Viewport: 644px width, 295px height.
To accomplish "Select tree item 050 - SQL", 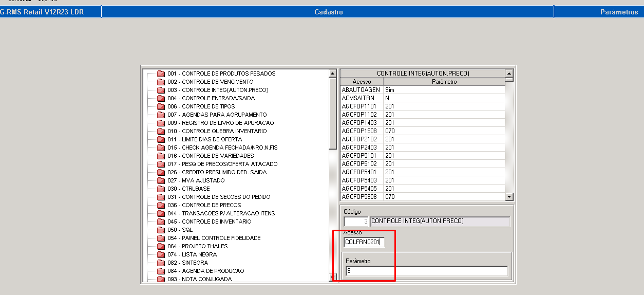I will tap(180, 230).
